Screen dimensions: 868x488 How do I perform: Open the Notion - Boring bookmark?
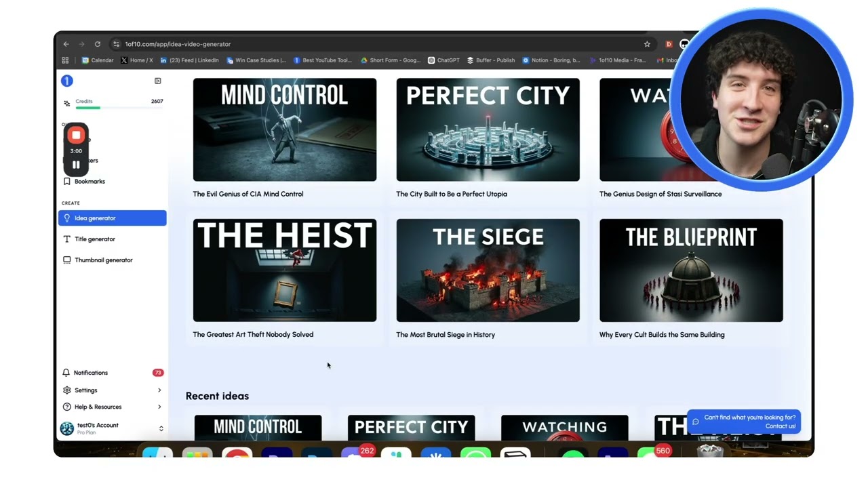(x=551, y=60)
